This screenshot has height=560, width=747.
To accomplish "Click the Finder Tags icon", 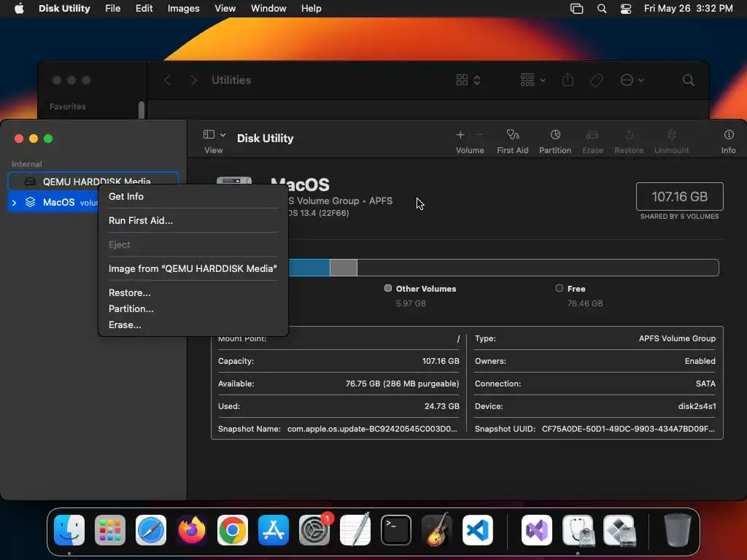I will point(596,80).
